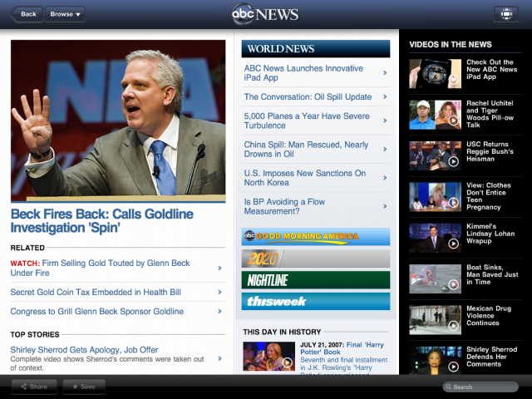
Task: Open 'Congress to Grill Glenn Beck Sponsor Goldline'
Action: click(97, 312)
